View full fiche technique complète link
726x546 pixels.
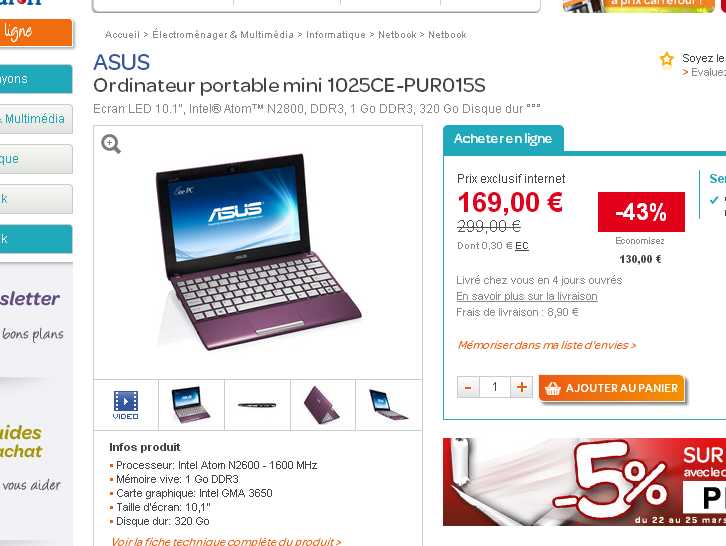226,541
